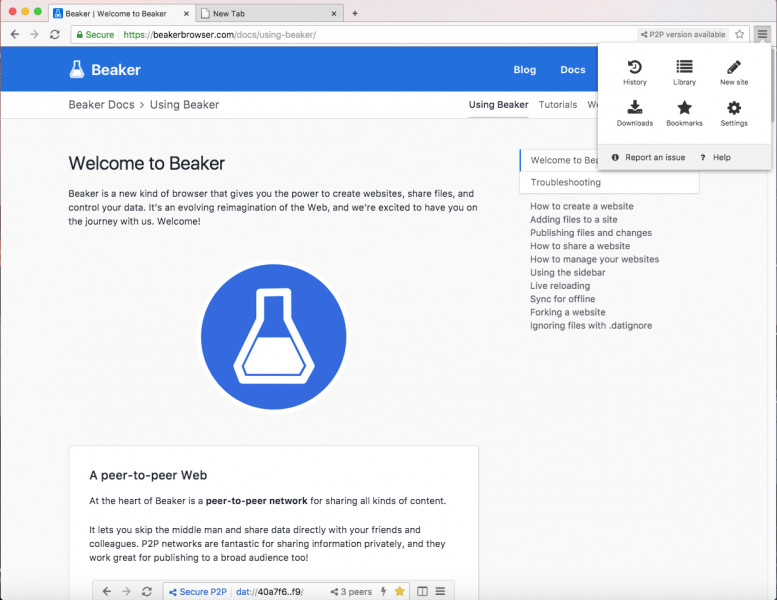
Task: Open Bookmarks star in dropdown menu
Action: point(684,113)
